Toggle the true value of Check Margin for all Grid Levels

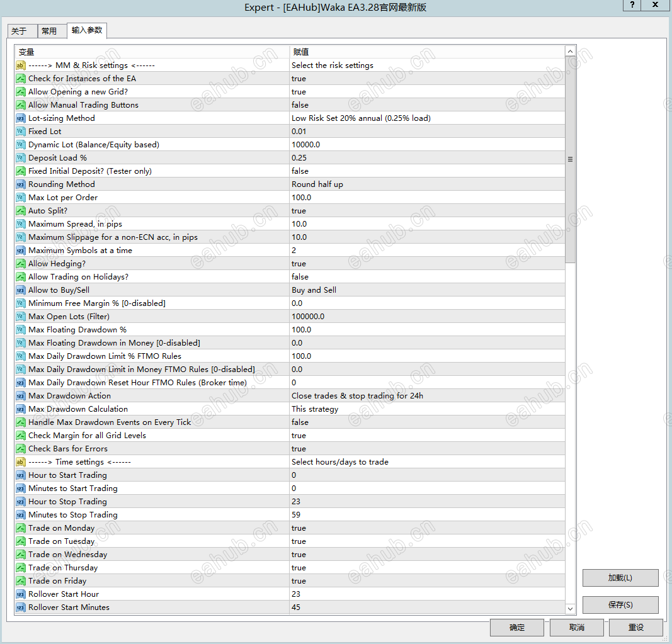(427, 436)
